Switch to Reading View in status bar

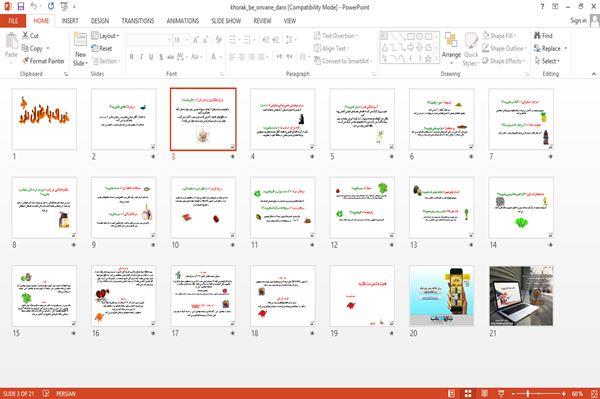484,394
